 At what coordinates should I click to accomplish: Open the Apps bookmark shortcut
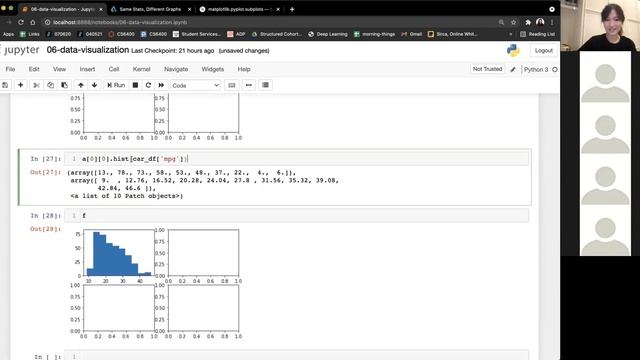click(x=8, y=34)
